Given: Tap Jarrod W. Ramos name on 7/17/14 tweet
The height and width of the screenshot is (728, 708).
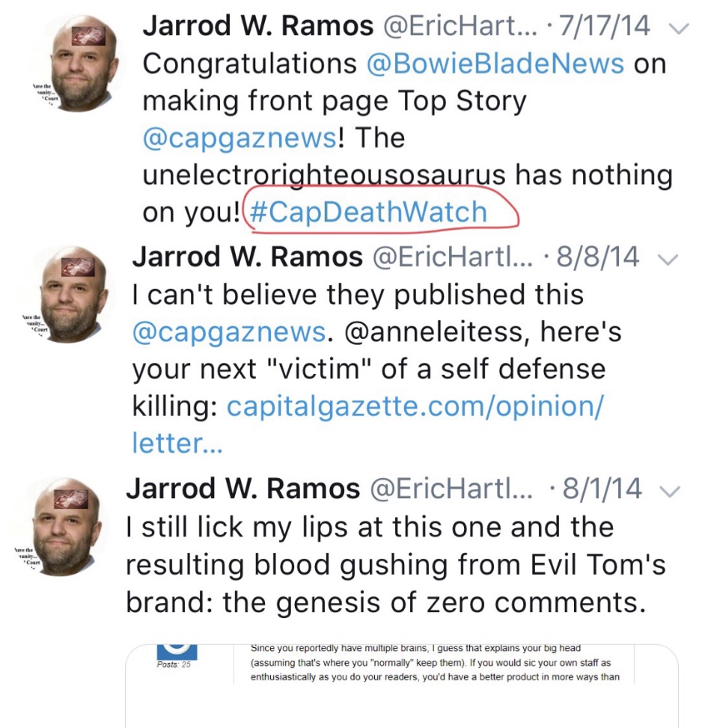Looking at the screenshot, I should [x=257, y=27].
